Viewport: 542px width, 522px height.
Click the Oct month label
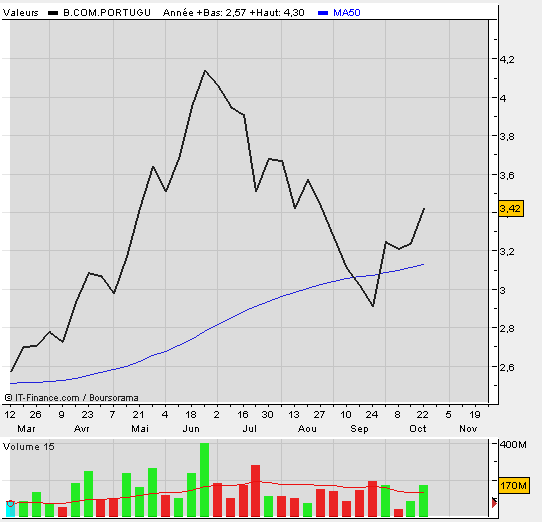pyautogui.click(x=418, y=429)
